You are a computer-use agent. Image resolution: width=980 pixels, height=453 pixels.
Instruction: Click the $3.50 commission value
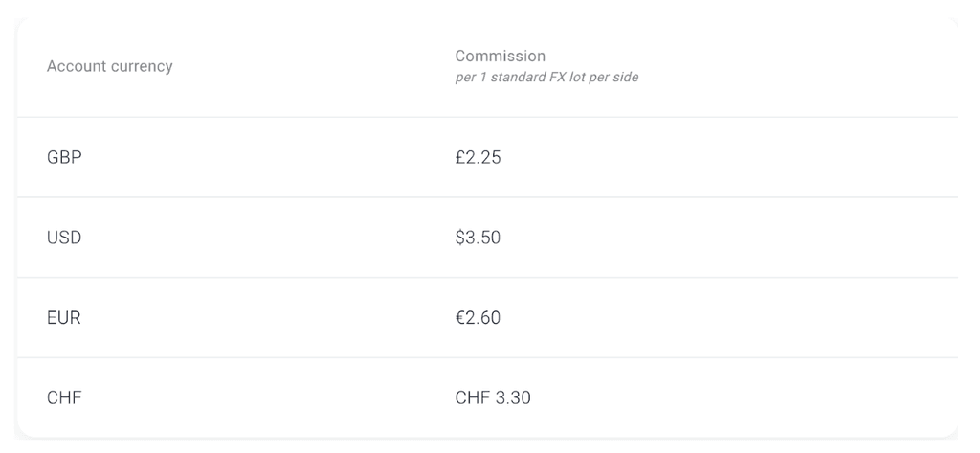(478, 238)
